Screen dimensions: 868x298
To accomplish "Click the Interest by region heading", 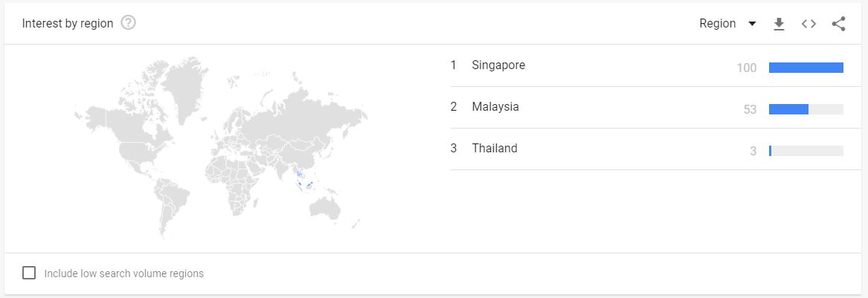I will tap(68, 24).
